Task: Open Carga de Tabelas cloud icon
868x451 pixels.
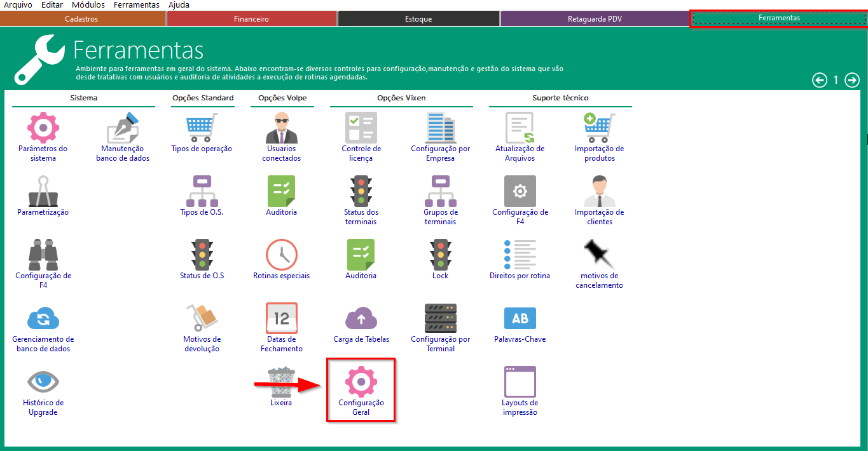Action: pos(361,318)
